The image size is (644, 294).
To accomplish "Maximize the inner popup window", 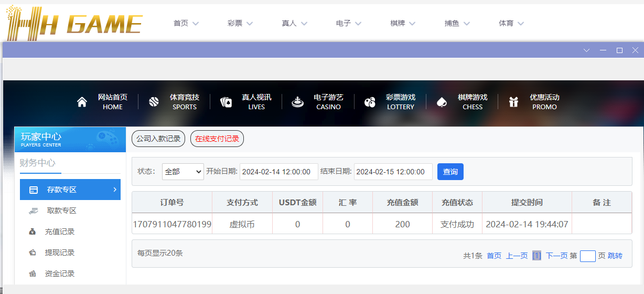I will coord(619,50).
